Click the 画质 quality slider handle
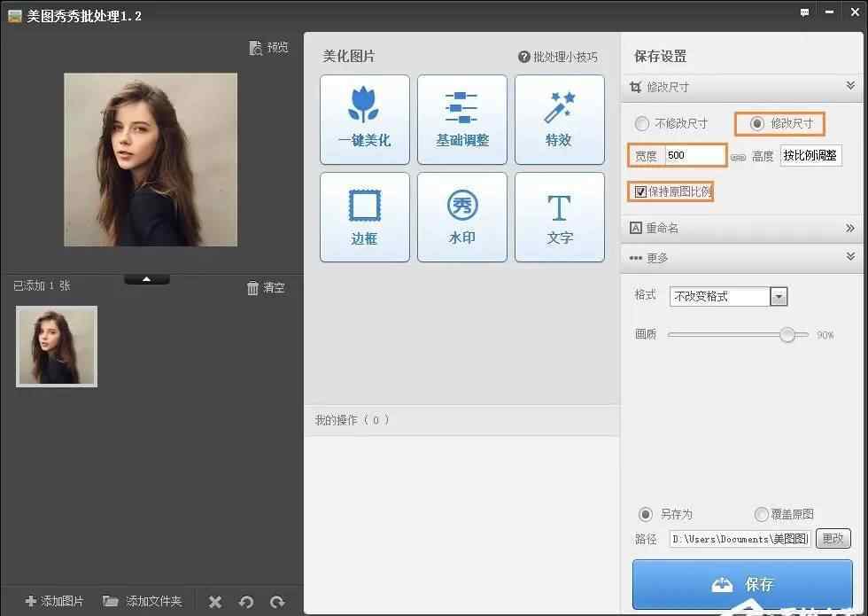The width and height of the screenshot is (868, 616). point(787,335)
